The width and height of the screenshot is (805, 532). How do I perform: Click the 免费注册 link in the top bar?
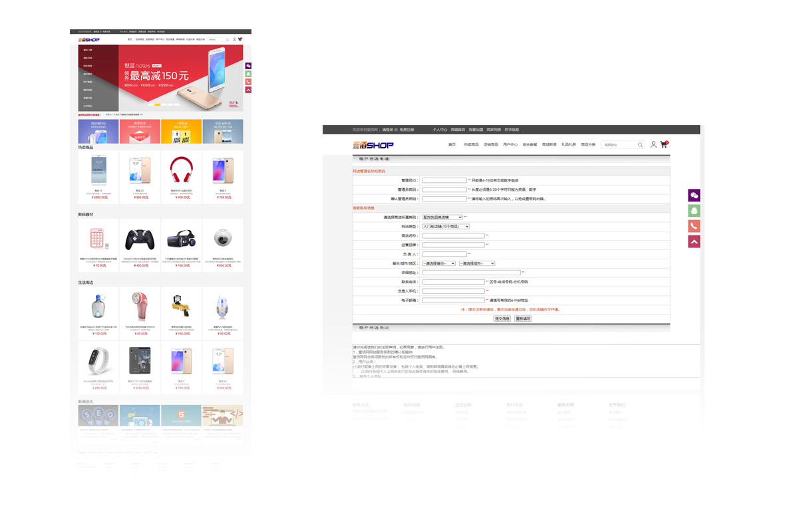tap(406, 130)
